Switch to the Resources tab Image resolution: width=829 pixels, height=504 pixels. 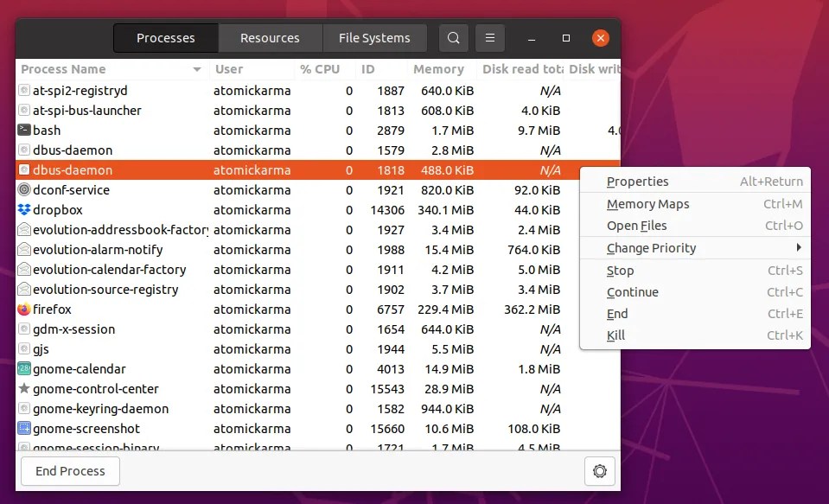point(270,37)
